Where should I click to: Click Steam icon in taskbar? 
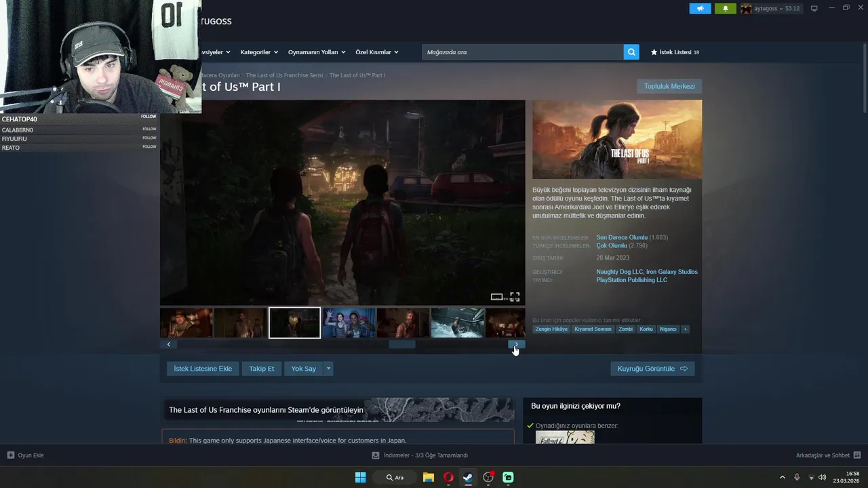click(x=468, y=477)
